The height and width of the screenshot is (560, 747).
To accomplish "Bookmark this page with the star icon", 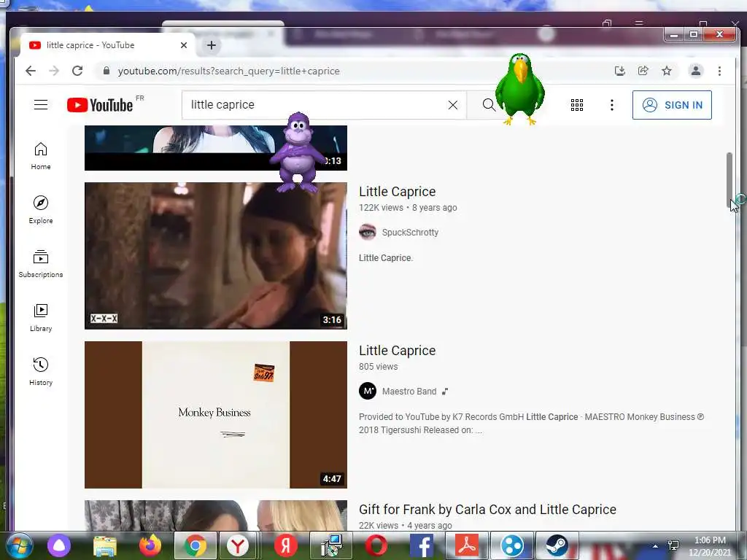I will (667, 71).
